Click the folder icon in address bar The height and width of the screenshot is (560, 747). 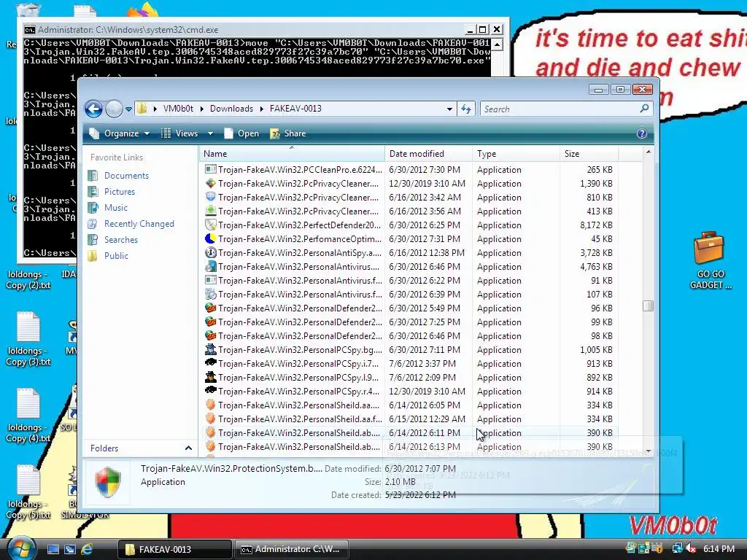click(142, 109)
